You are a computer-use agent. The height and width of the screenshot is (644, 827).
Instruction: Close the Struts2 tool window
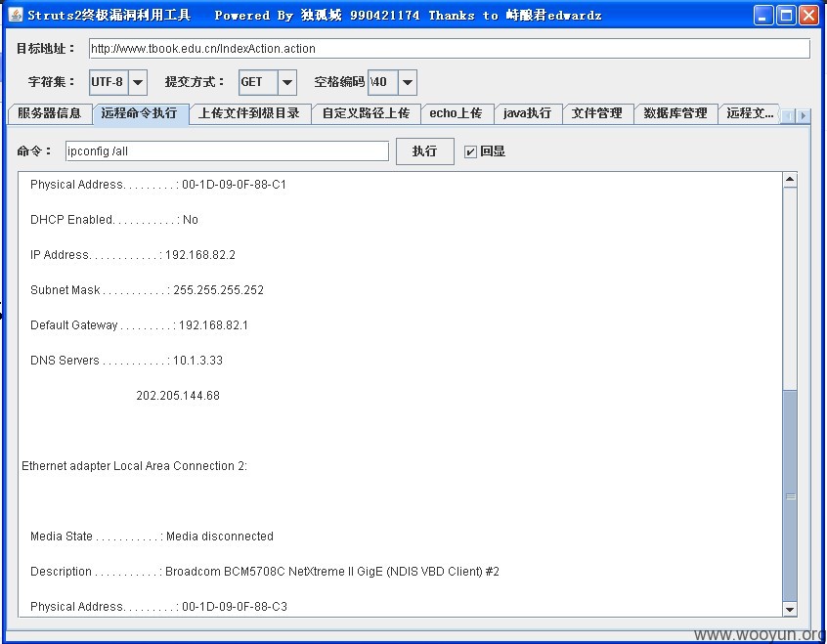point(808,16)
